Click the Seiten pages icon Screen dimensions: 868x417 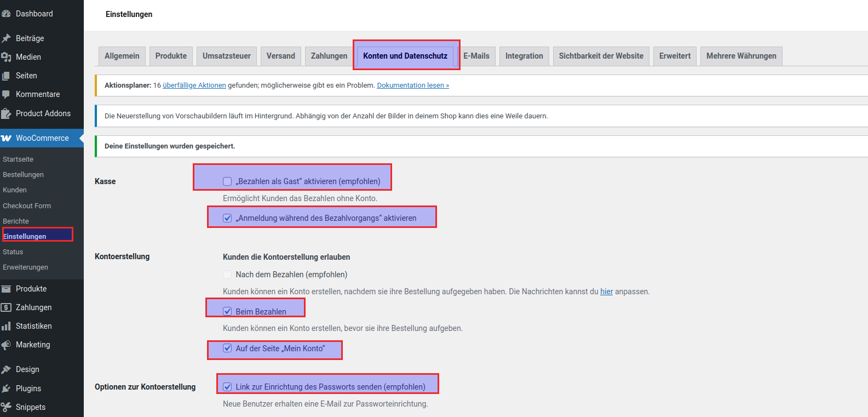(x=6, y=76)
